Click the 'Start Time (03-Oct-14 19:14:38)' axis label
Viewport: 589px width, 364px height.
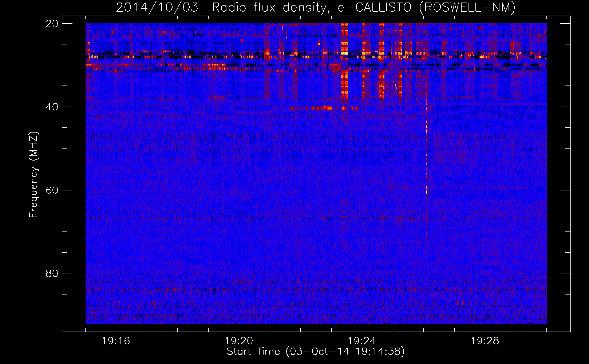[316, 351]
